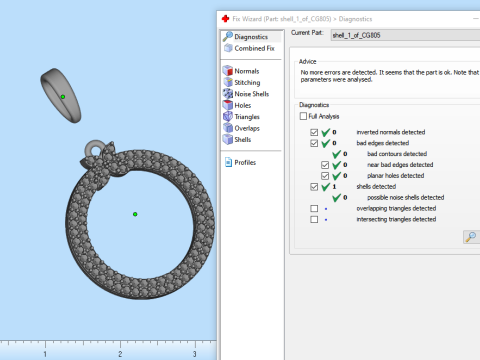Select the small ring model in viewport
480x360 pixels.
(61, 95)
